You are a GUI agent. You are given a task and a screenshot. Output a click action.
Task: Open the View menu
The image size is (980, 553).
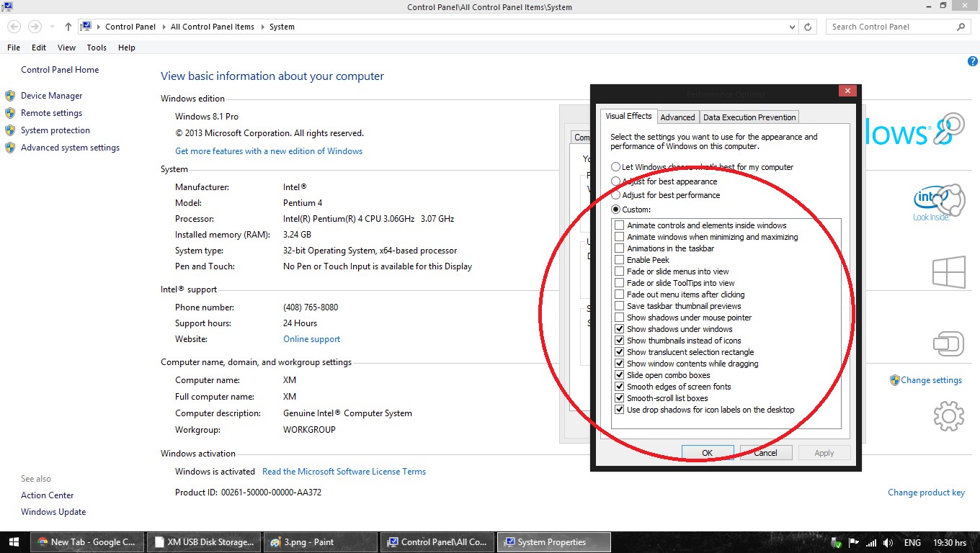tap(66, 48)
